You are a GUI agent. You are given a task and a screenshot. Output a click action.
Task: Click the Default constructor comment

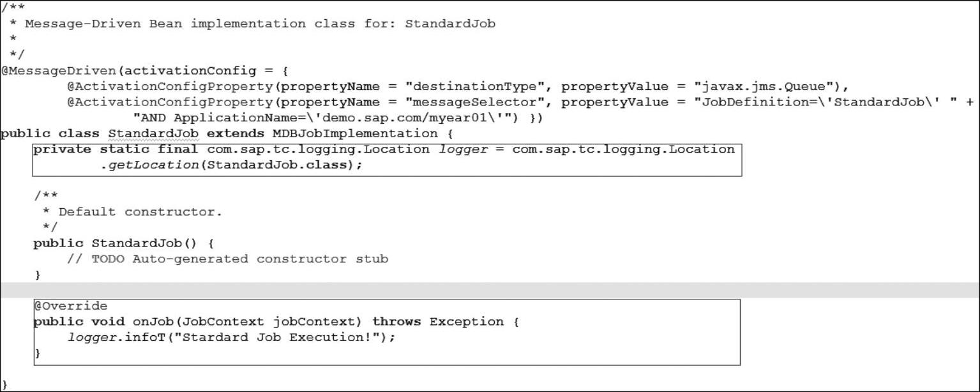coord(140,212)
